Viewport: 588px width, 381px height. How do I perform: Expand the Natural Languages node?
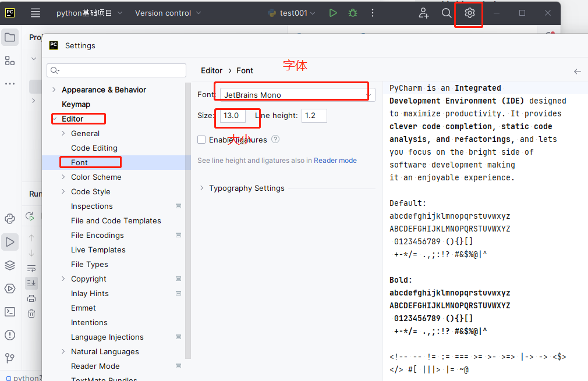63,351
